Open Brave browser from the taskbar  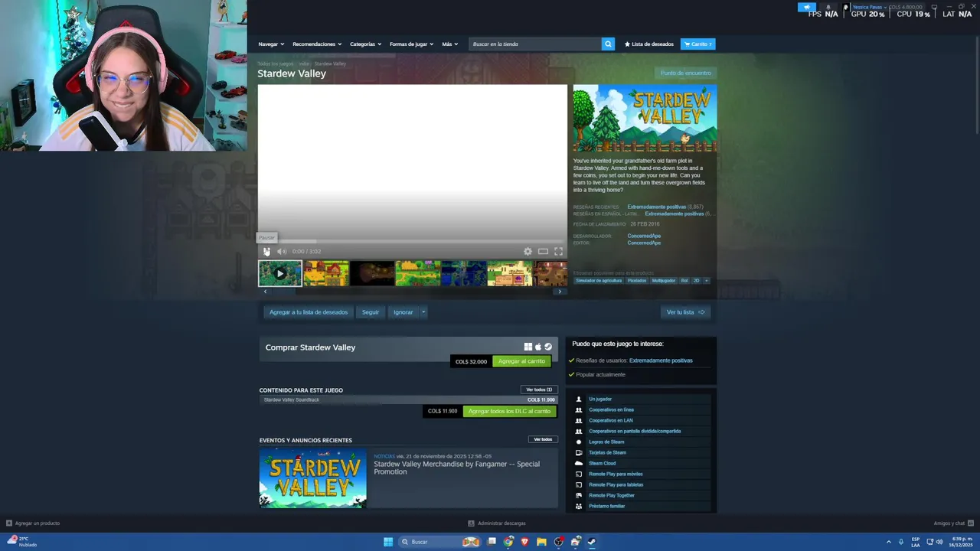525,542
